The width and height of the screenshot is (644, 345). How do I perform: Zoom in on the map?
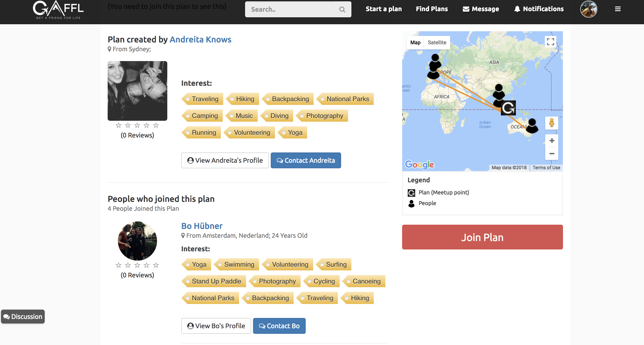(x=552, y=141)
